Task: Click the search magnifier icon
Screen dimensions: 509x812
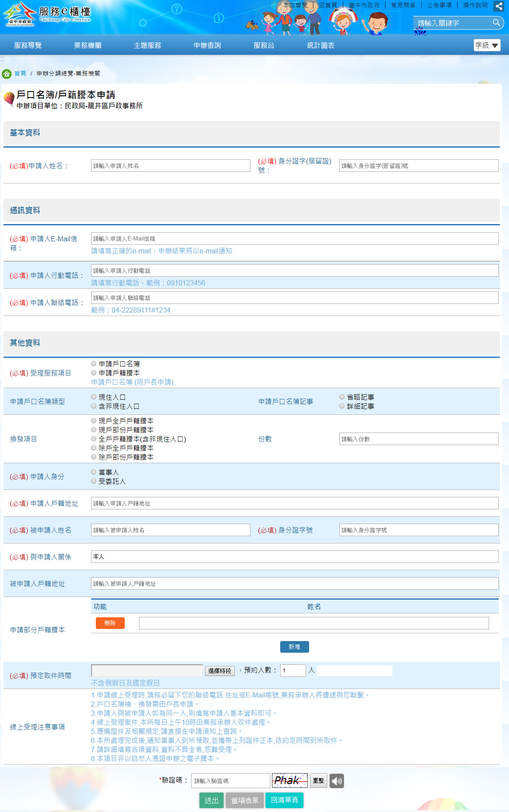Action: coord(496,22)
